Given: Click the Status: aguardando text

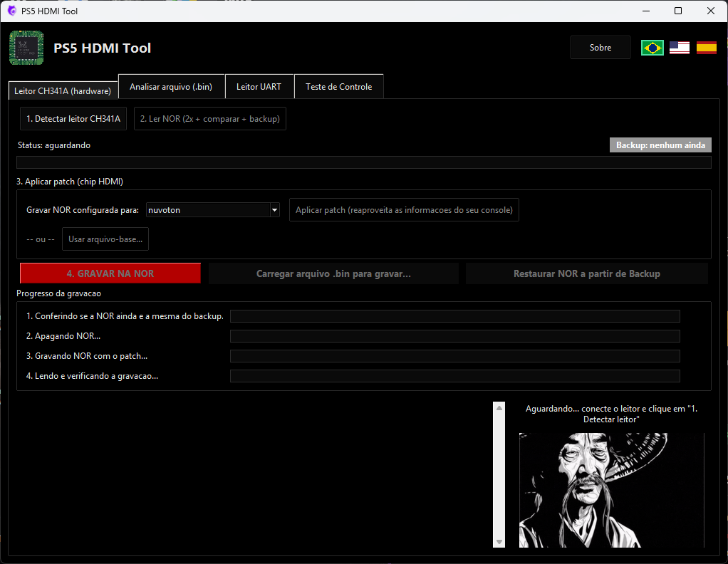Looking at the screenshot, I should (54, 145).
